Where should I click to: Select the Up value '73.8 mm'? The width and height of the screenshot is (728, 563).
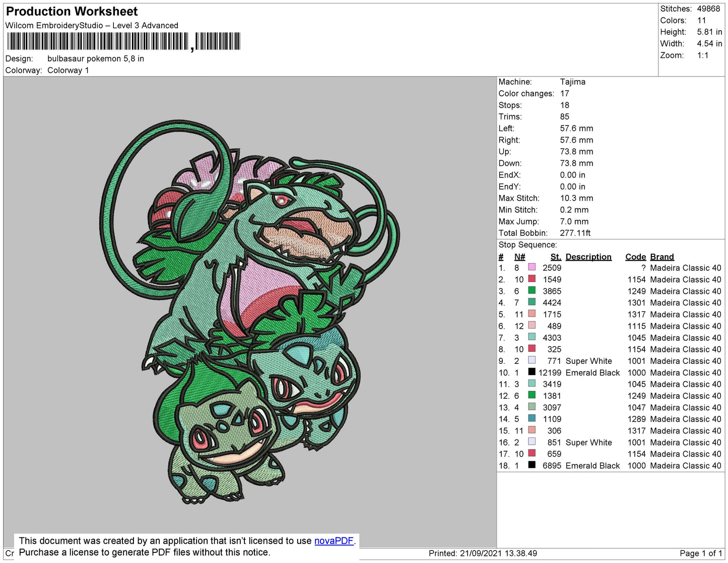click(x=577, y=151)
